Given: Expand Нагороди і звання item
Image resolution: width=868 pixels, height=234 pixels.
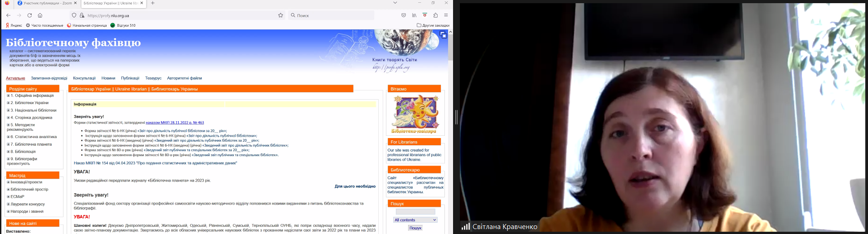Looking at the screenshot, I should (8, 211).
